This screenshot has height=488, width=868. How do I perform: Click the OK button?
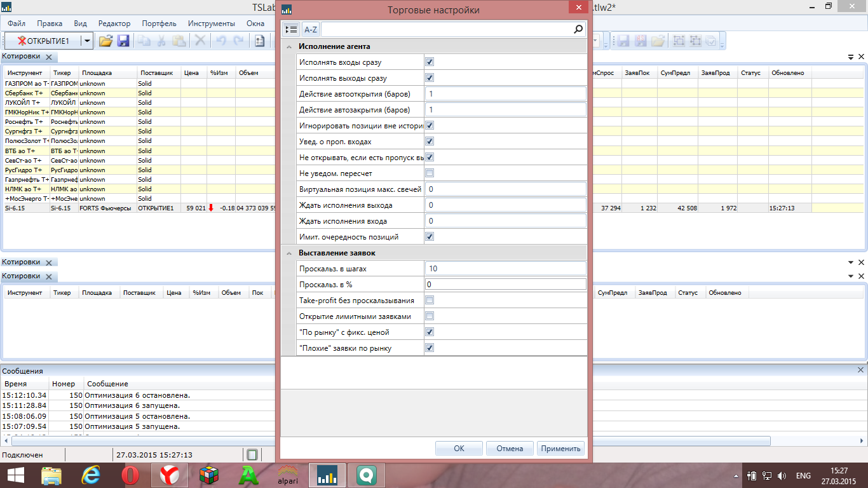pos(459,449)
